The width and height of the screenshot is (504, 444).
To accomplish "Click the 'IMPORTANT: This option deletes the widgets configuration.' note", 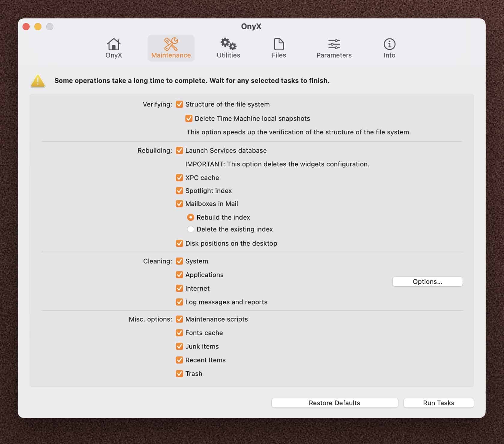I will coord(277,164).
